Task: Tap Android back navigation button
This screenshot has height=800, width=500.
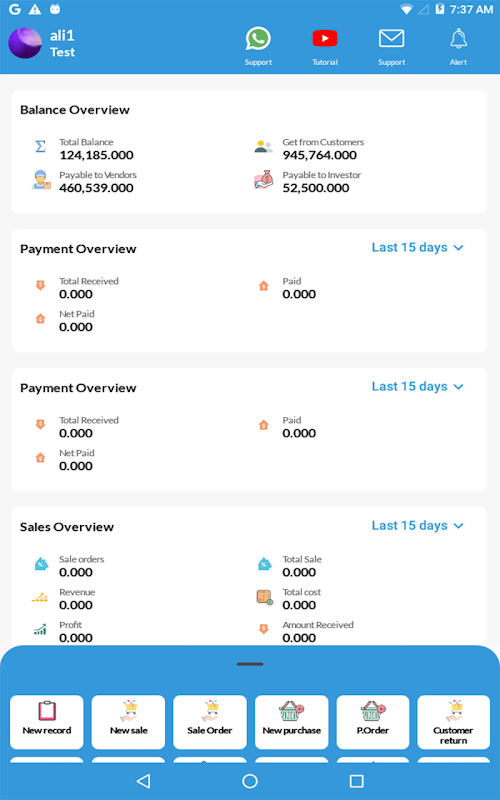Action: (144, 781)
